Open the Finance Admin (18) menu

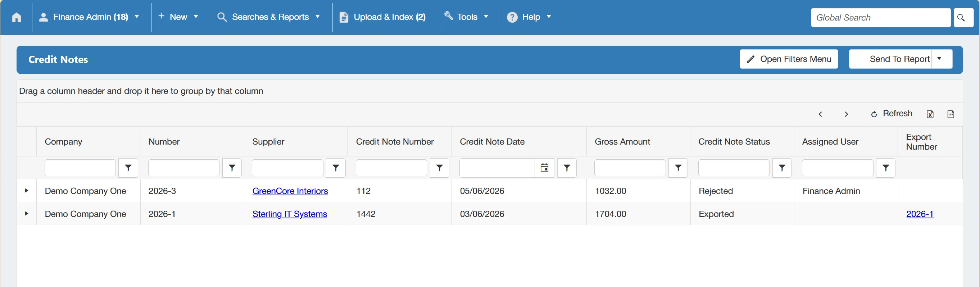(x=90, y=17)
